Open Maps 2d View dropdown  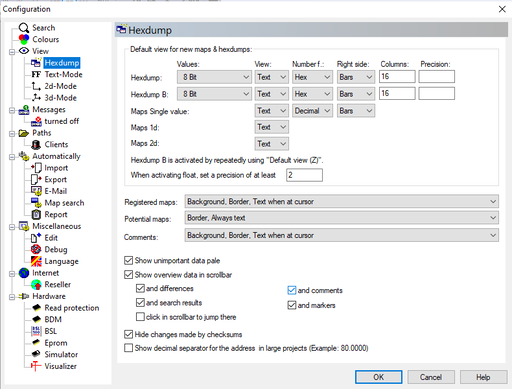click(x=272, y=144)
